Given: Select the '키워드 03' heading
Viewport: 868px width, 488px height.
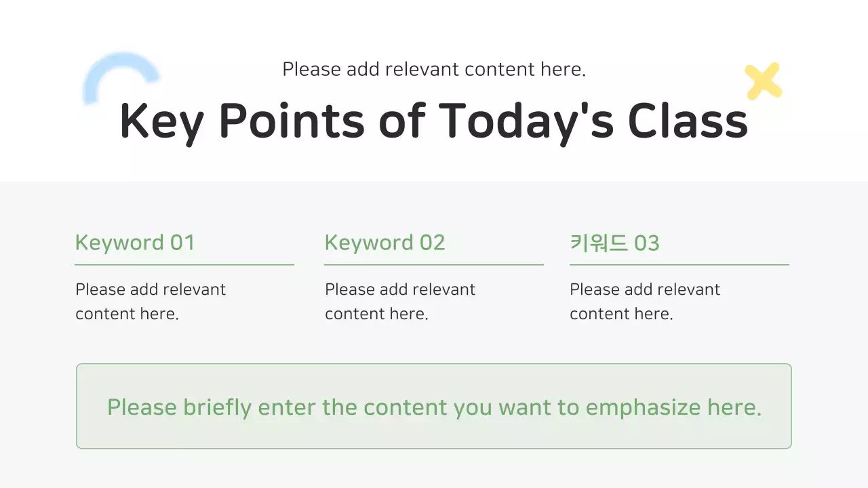Looking at the screenshot, I should 614,243.
